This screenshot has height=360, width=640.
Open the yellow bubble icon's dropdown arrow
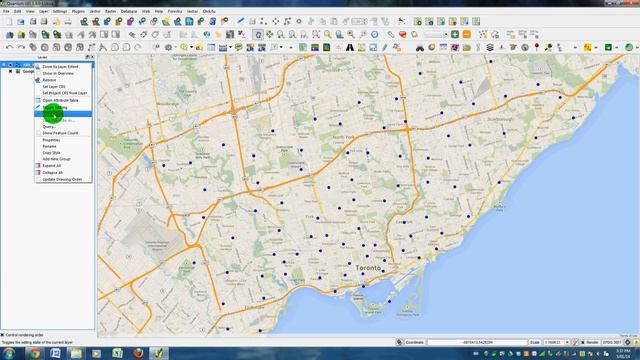tap(191, 48)
